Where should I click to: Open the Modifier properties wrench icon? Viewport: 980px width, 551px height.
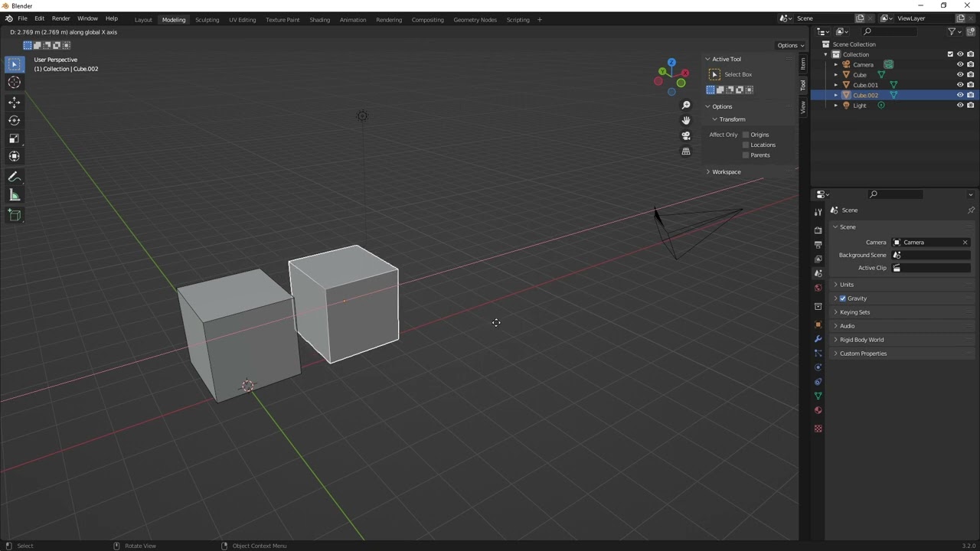tap(818, 339)
